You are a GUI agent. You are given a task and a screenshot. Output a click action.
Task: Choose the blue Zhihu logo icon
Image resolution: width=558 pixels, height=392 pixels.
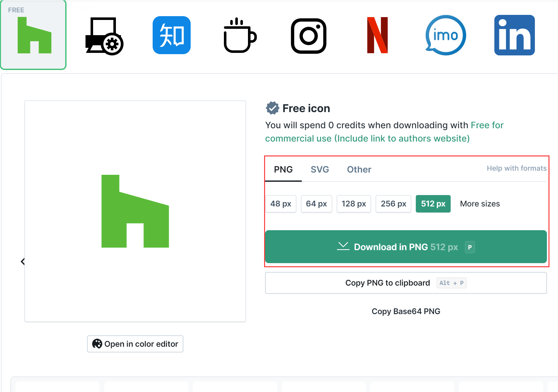(x=172, y=35)
